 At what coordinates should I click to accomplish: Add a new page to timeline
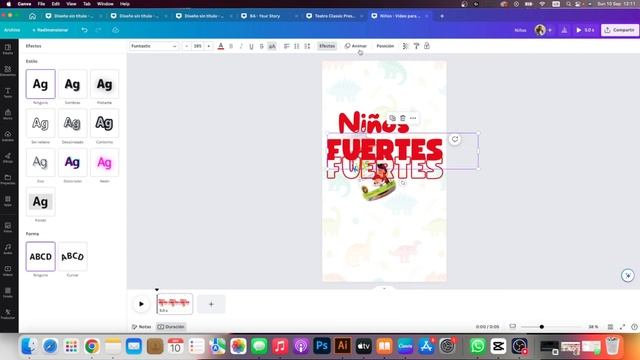[211, 304]
